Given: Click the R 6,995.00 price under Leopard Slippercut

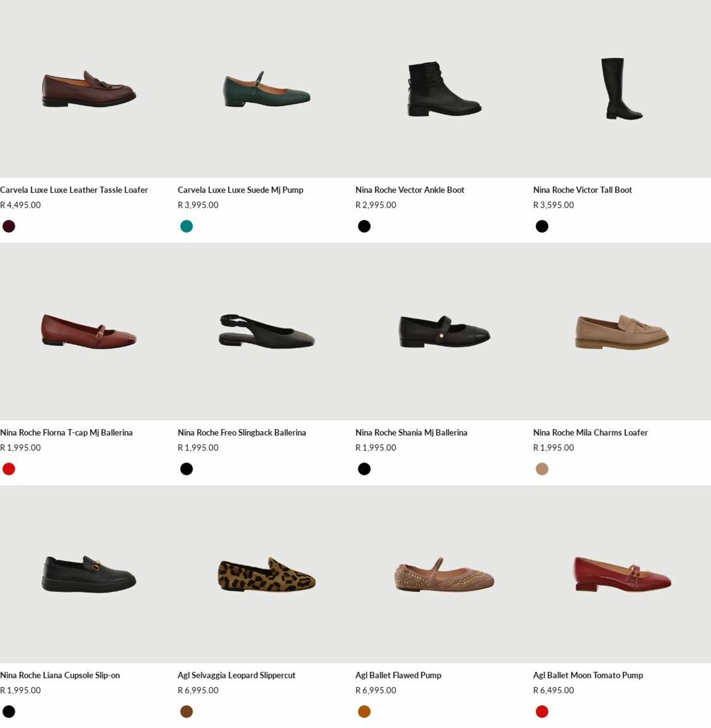Looking at the screenshot, I should [198, 690].
